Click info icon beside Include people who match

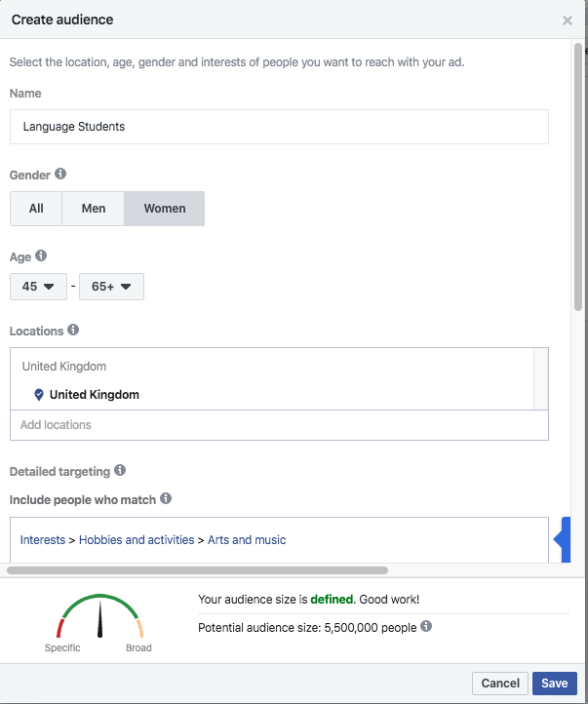pos(166,499)
